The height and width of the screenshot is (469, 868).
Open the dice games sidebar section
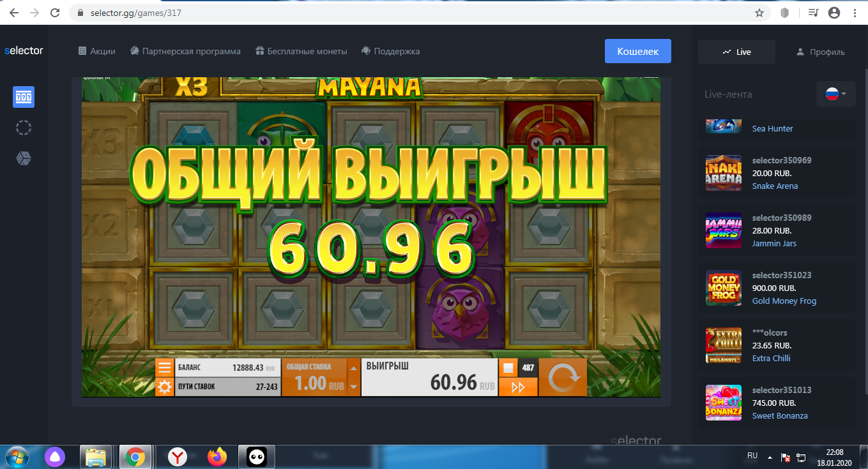(x=24, y=158)
